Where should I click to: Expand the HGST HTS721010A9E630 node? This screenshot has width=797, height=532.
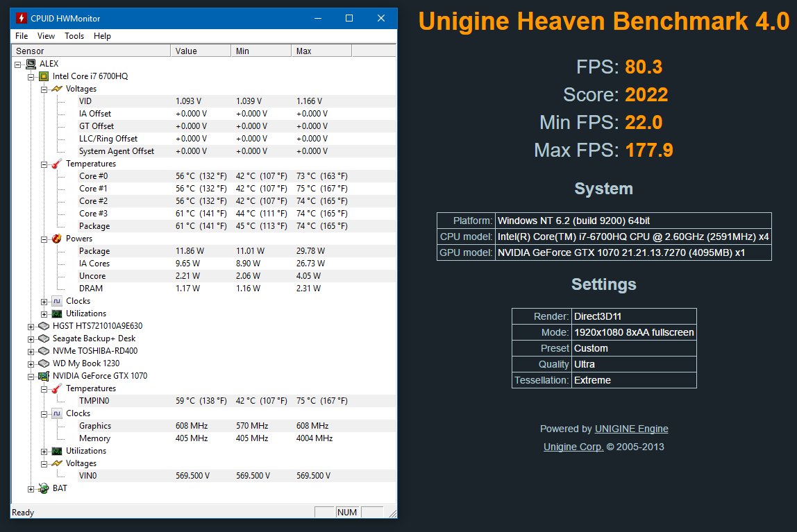click(x=31, y=327)
